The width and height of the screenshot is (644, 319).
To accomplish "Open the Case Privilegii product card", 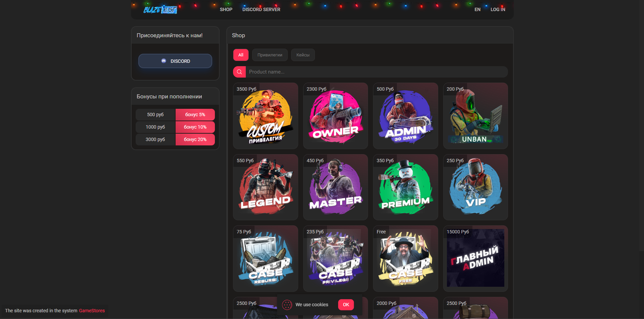I will pyautogui.click(x=336, y=259).
